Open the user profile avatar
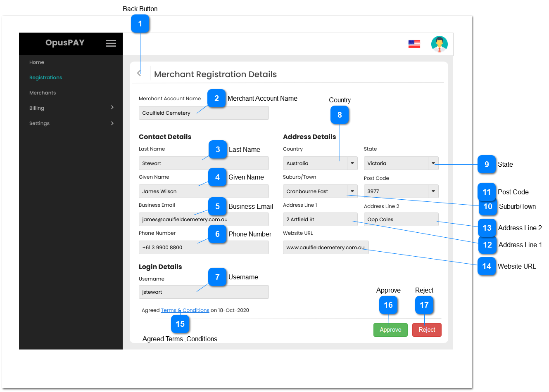The width and height of the screenshot is (549, 392). point(439,44)
